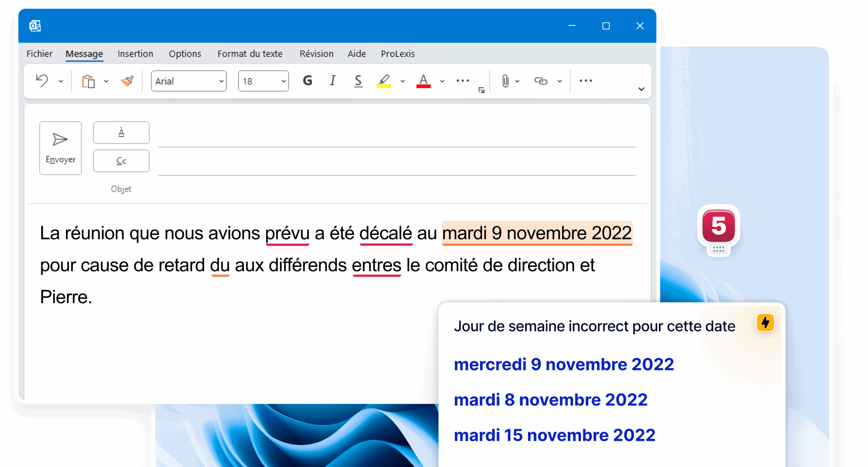This screenshot has height=467, width=868.
Task: Choose suggestion mercredi 9 novembre 2022
Action: (564, 364)
